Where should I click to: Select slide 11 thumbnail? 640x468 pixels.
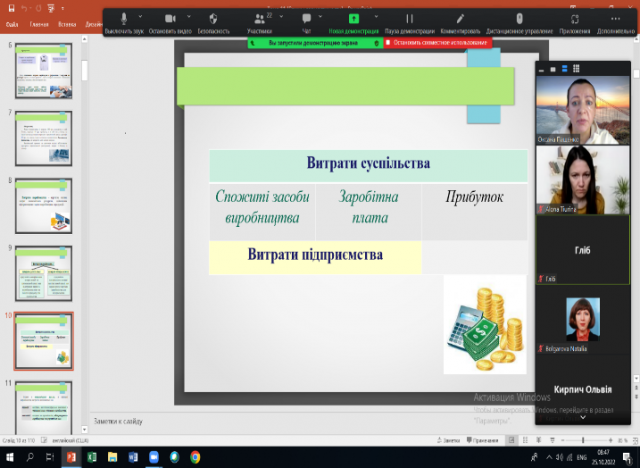[44, 407]
